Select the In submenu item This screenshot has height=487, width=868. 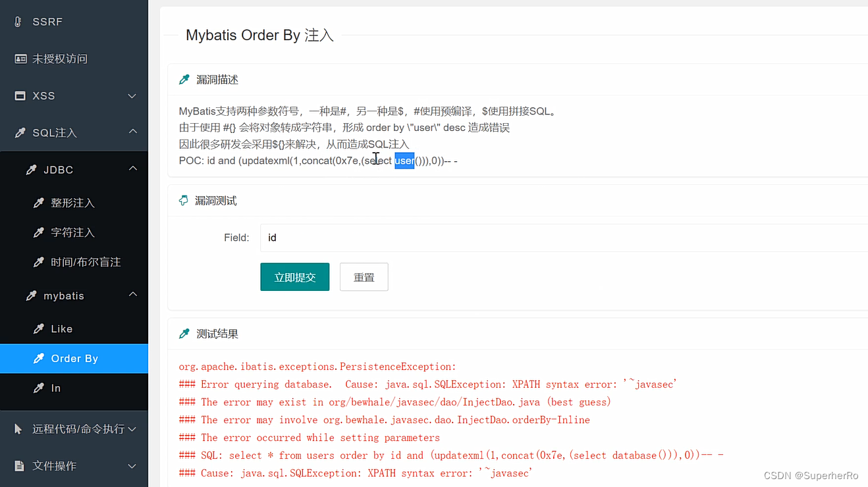click(x=74, y=388)
